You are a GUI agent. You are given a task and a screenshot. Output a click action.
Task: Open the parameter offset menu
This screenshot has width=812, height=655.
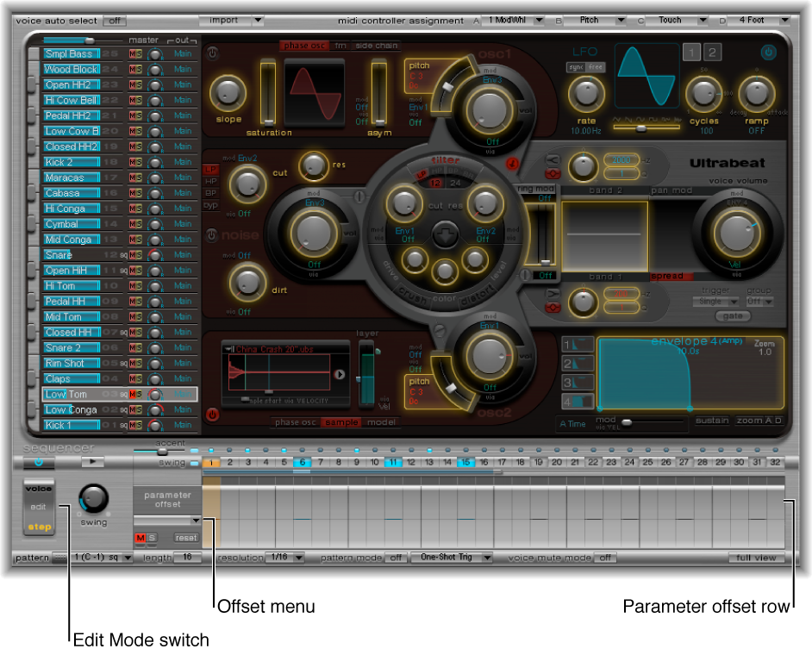pos(166,521)
